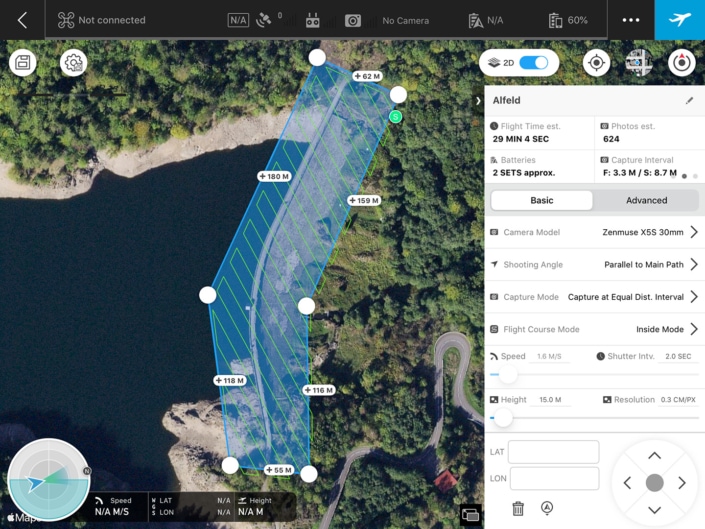The height and width of the screenshot is (529, 705).
Task: Switch to the Advanced tab
Action: (x=646, y=200)
